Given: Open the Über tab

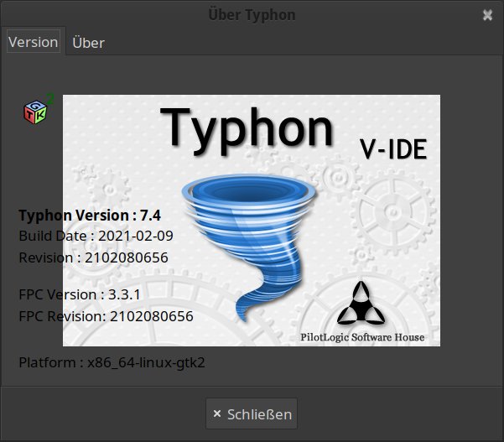Looking at the screenshot, I should click(x=88, y=43).
